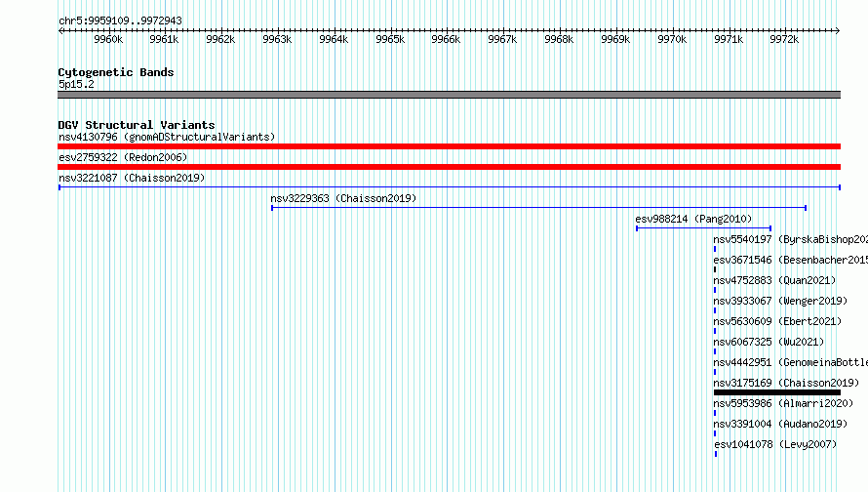This screenshot has height=492, width=868.
Task: Click the red bar under nsv4130796
Action: pos(449,146)
